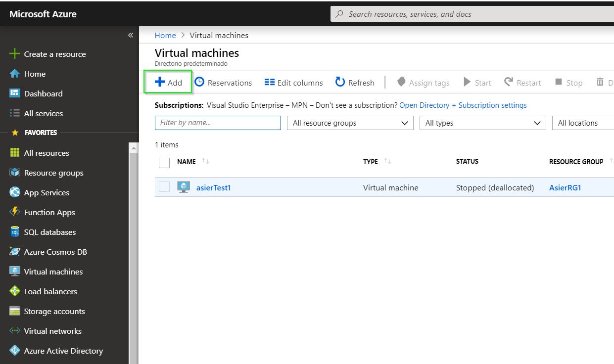Collapse the sidebar with double-chevron icon

(x=131, y=35)
